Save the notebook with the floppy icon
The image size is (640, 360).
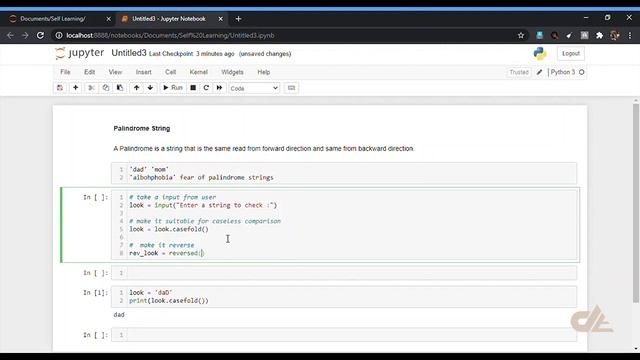[x=60, y=88]
